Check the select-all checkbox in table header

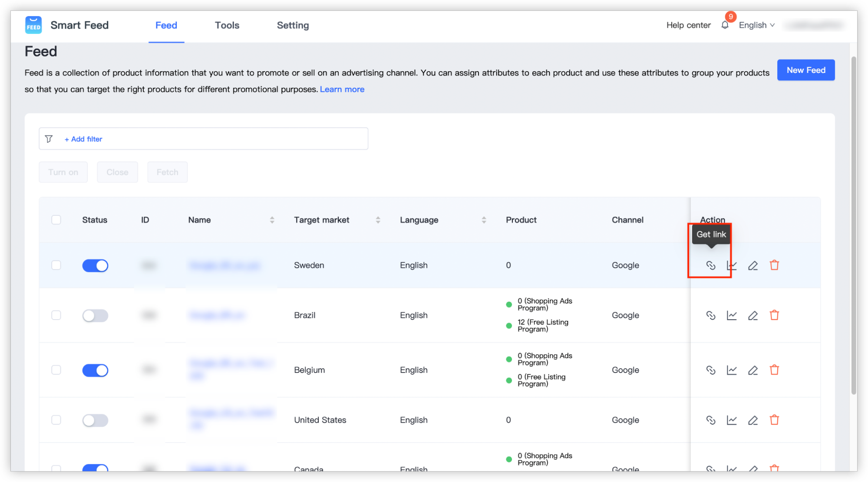coord(56,220)
